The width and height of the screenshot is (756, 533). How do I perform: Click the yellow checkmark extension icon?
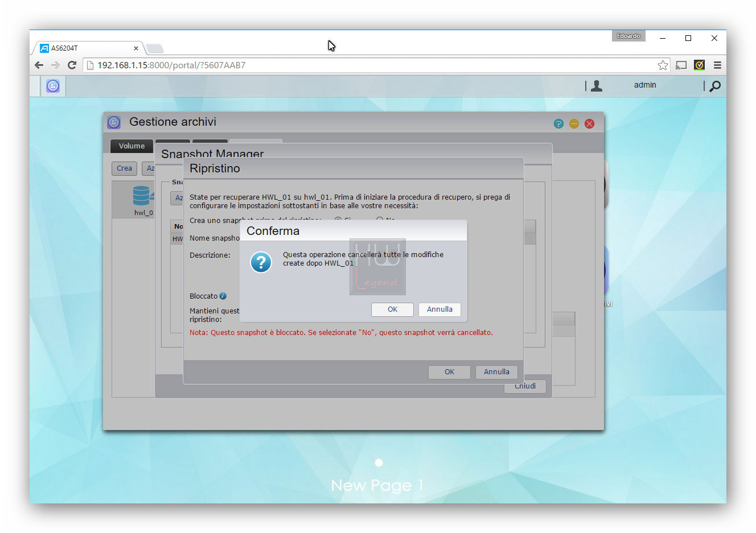point(700,65)
